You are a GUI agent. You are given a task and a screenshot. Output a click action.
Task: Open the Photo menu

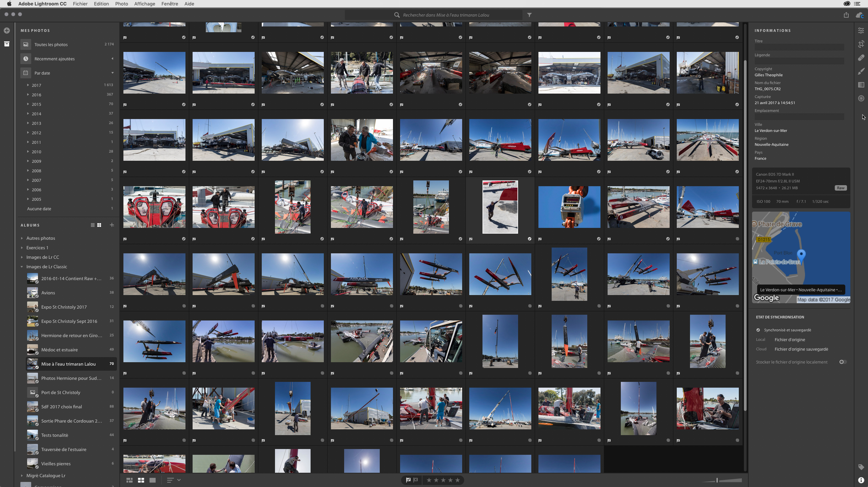121,4
